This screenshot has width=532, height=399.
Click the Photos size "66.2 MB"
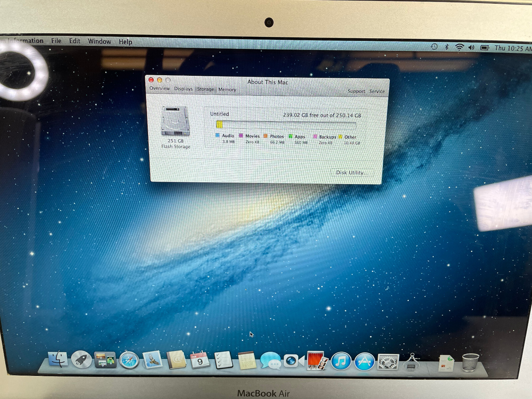coord(277,142)
